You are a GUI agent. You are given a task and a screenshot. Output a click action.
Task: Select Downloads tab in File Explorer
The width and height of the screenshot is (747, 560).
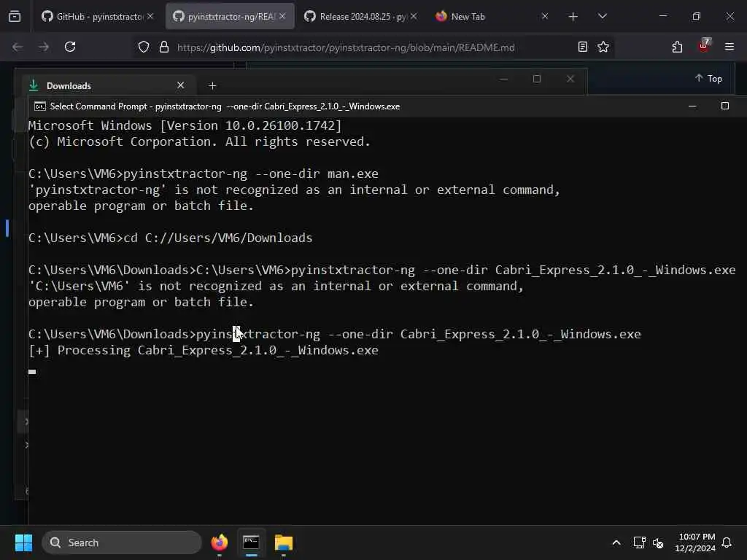[107, 86]
